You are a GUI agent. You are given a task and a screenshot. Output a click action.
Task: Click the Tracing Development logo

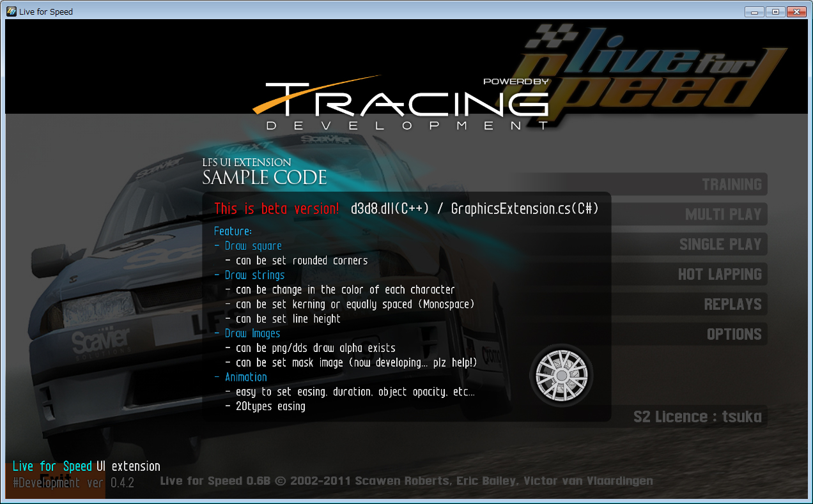(401, 102)
